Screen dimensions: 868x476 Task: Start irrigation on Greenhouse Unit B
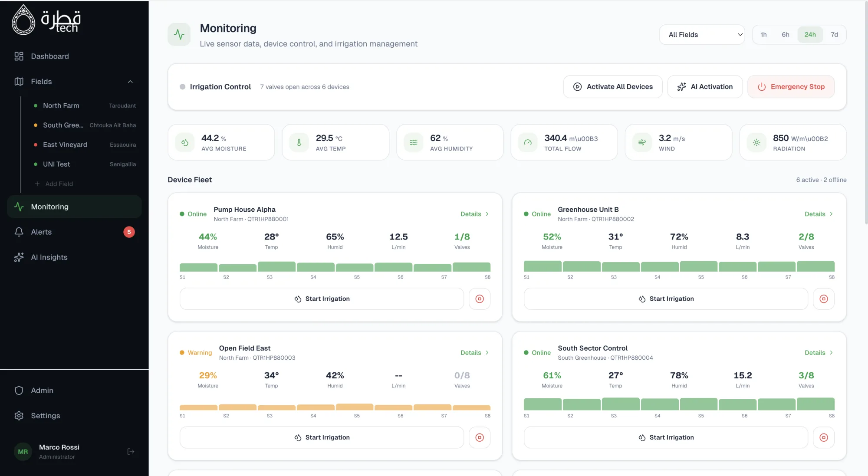point(666,299)
